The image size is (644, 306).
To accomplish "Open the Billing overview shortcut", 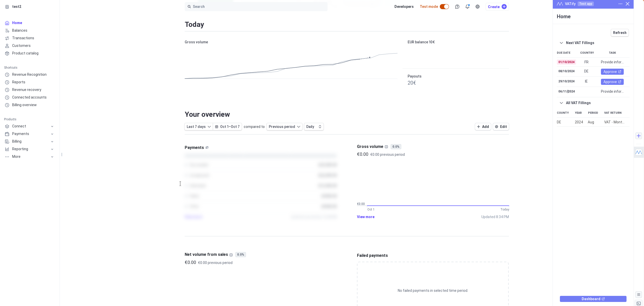I will click(24, 105).
